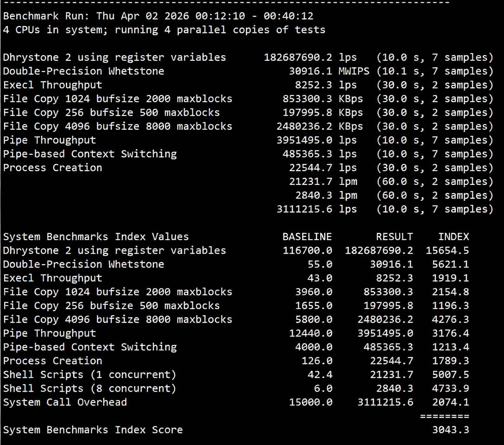Select the Execl Throughput line
This screenshot has width=504, height=445.
point(52,85)
